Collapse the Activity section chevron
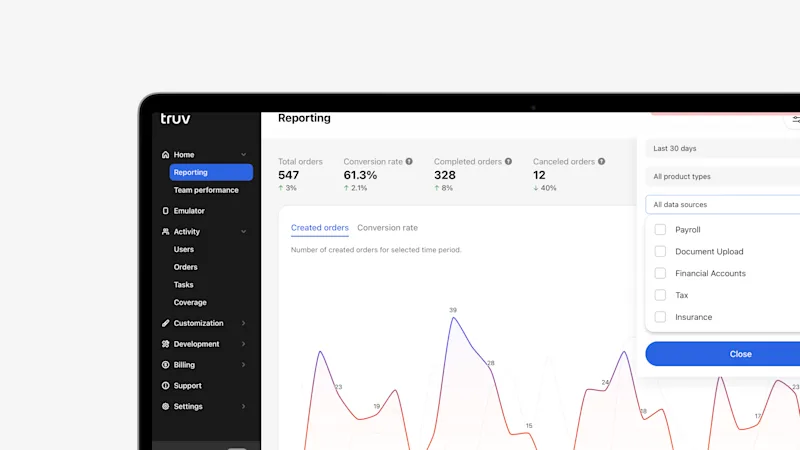Image resolution: width=800 pixels, height=450 pixels. coord(243,232)
